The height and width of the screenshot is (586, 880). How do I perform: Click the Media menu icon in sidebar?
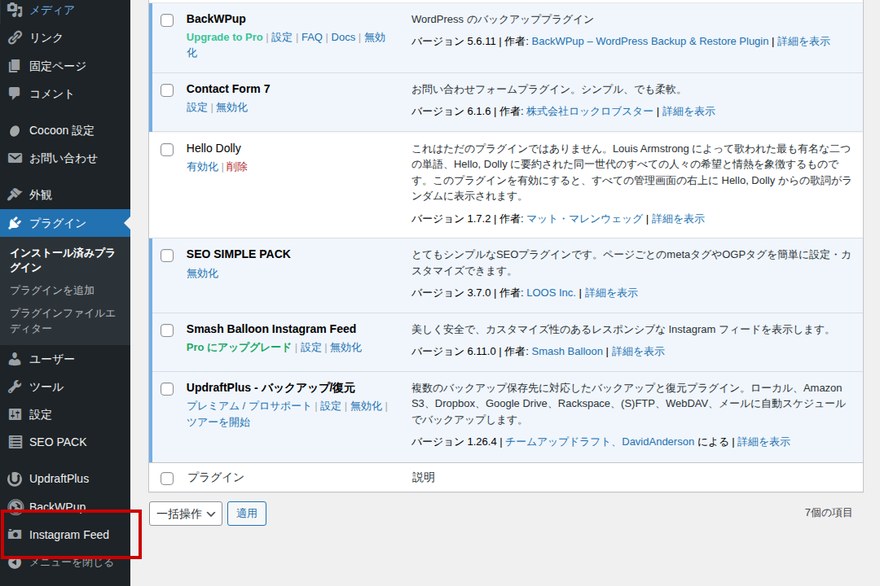(15, 9)
